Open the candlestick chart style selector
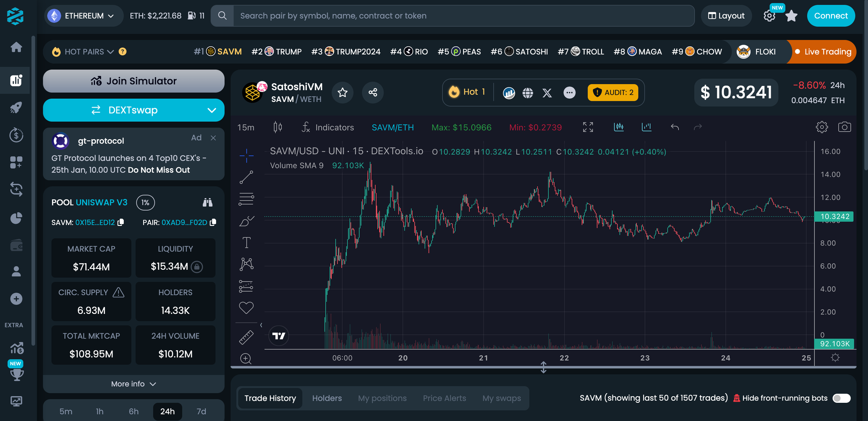The width and height of the screenshot is (868, 421). (278, 127)
